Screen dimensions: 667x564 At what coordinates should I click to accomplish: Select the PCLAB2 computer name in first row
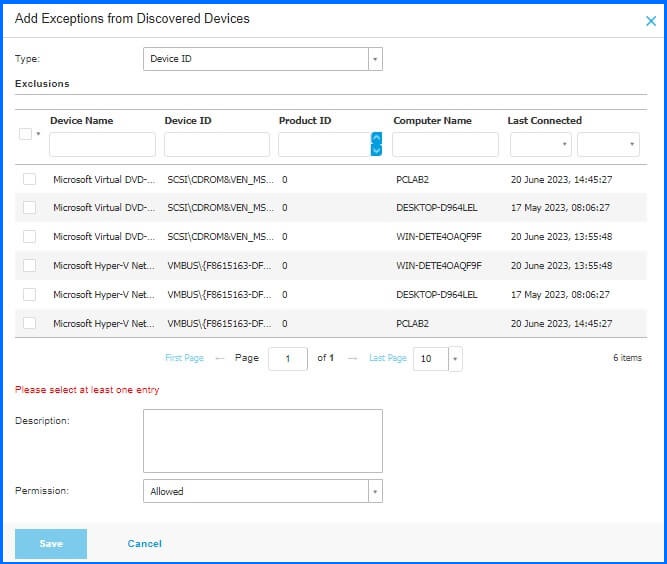(x=412, y=179)
